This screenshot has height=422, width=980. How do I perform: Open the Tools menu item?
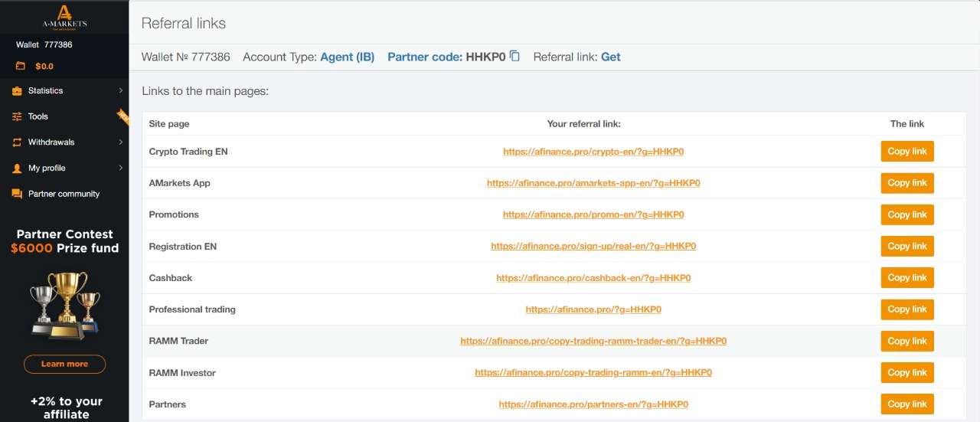pyautogui.click(x=38, y=117)
